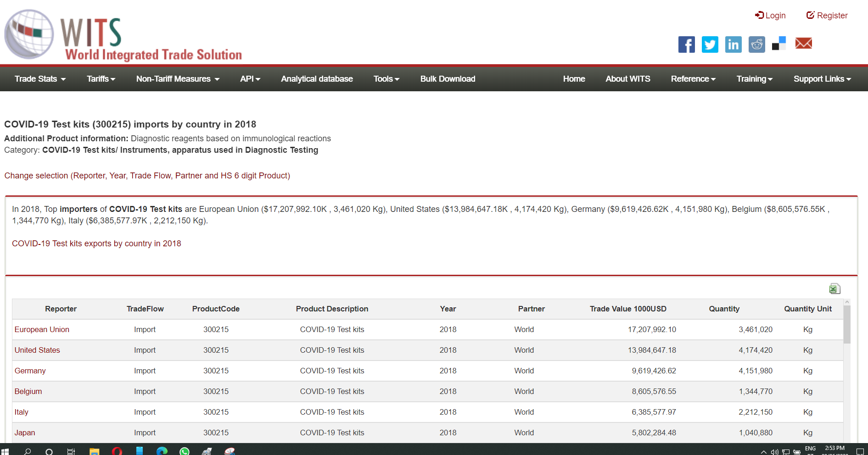868x455 pixels.
Task: Click the table vertical scrollbar thumb
Action: [847, 324]
